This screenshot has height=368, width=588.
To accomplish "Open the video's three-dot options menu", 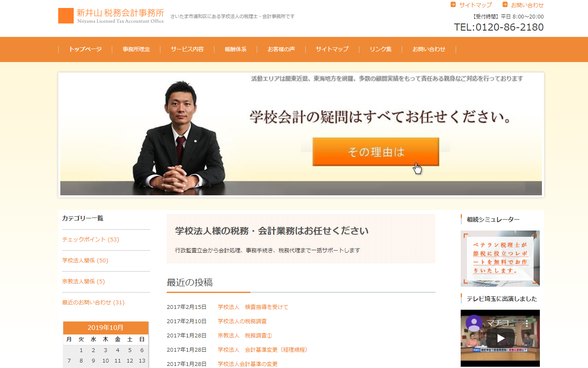I will (527, 324).
